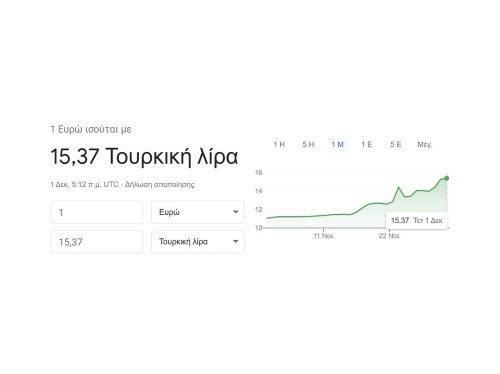Click the 22 Νοε marker on chart axis
Screen dimensions: 500x374
389,236
